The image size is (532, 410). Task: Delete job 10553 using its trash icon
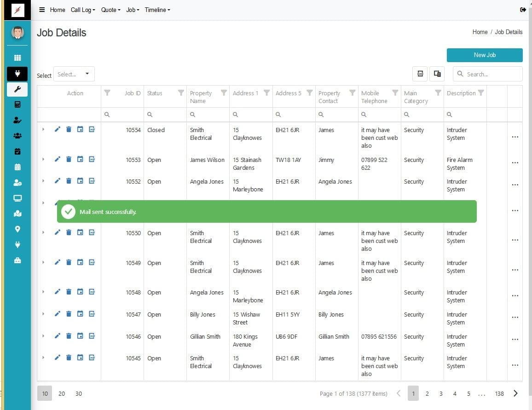[69, 159]
